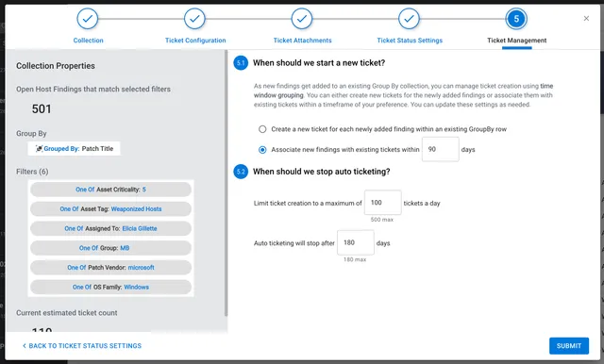Image resolution: width=604 pixels, height=364 pixels.
Task: Select create new ticket for each finding
Action: [262, 129]
